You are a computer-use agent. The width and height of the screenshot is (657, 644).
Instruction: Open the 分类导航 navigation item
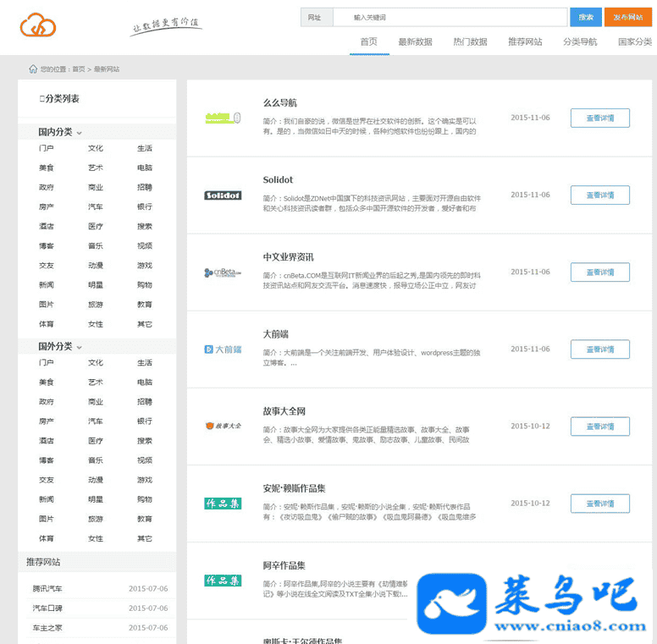pos(580,41)
